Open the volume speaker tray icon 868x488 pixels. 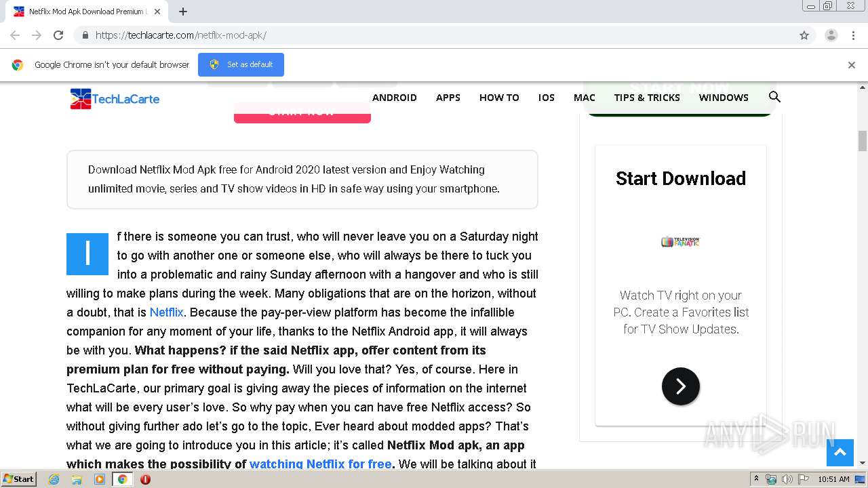787,479
